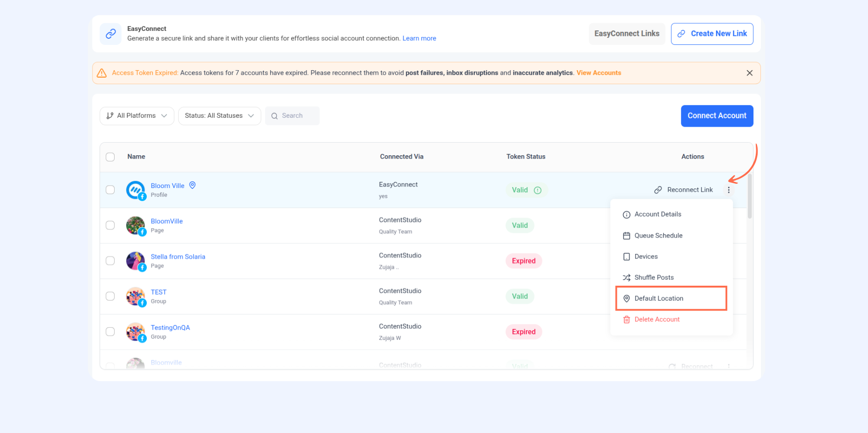Image resolution: width=868 pixels, height=433 pixels.
Task: Select Queue Schedule menu option
Action: 658,236
